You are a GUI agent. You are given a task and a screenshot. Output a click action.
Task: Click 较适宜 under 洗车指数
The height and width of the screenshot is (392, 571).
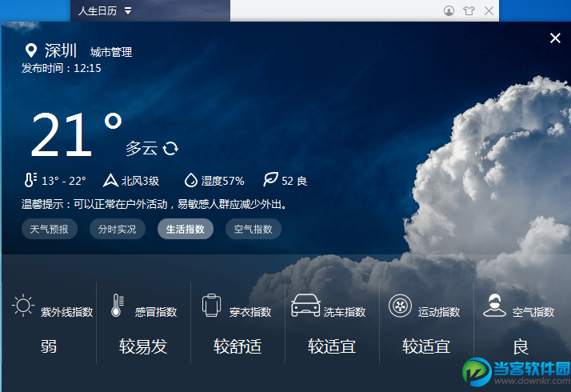pos(332,346)
